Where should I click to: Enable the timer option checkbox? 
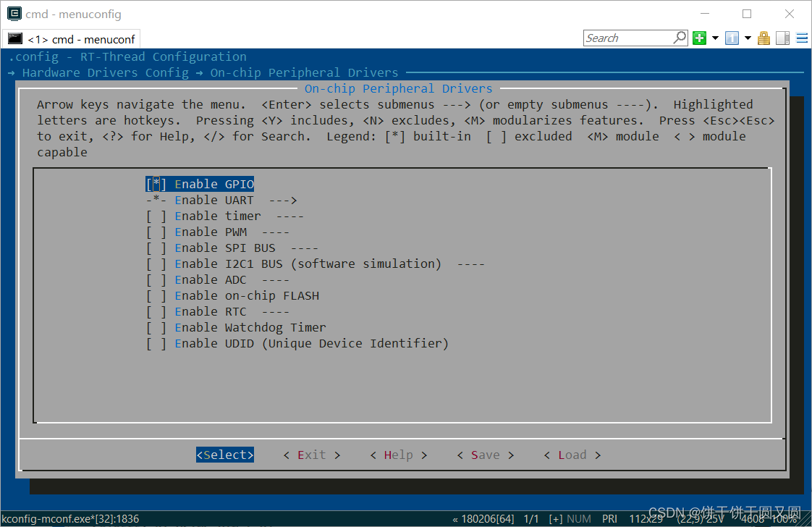click(x=156, y=216)
